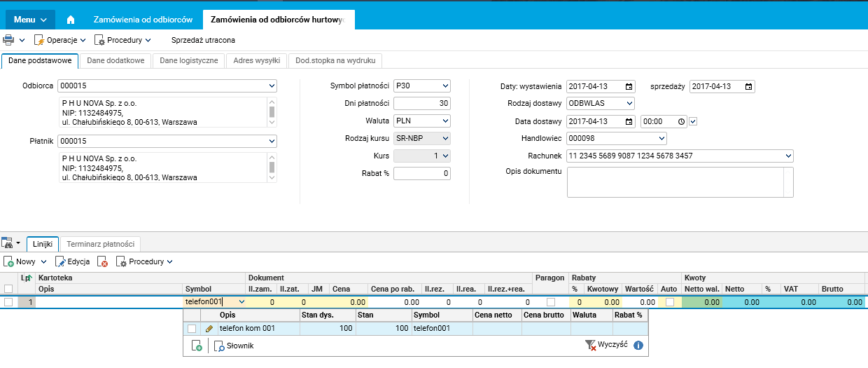Open the Słownik dictionary lookup
The image size is (868, 368).
(234, 346)
